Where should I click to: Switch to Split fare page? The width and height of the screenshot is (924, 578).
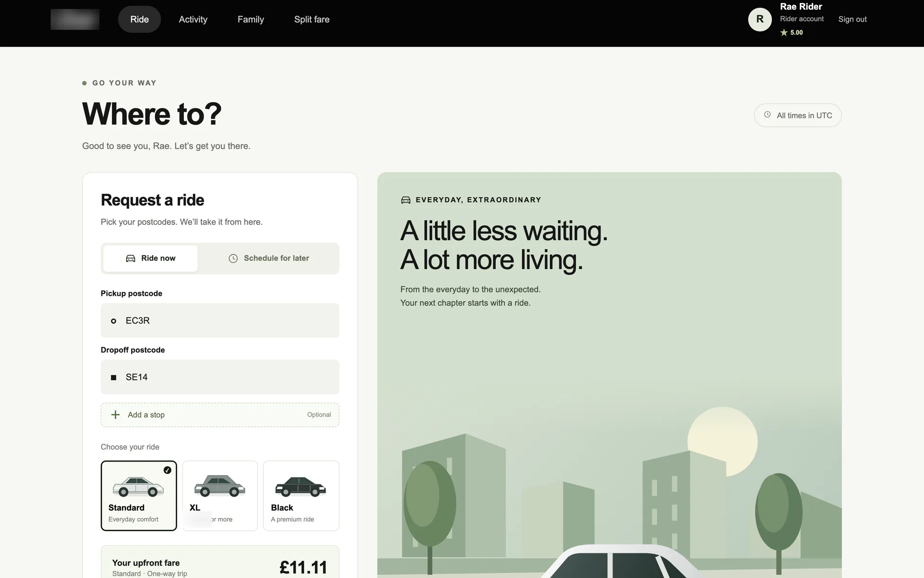pyautogui.click(x=312, y=19)
